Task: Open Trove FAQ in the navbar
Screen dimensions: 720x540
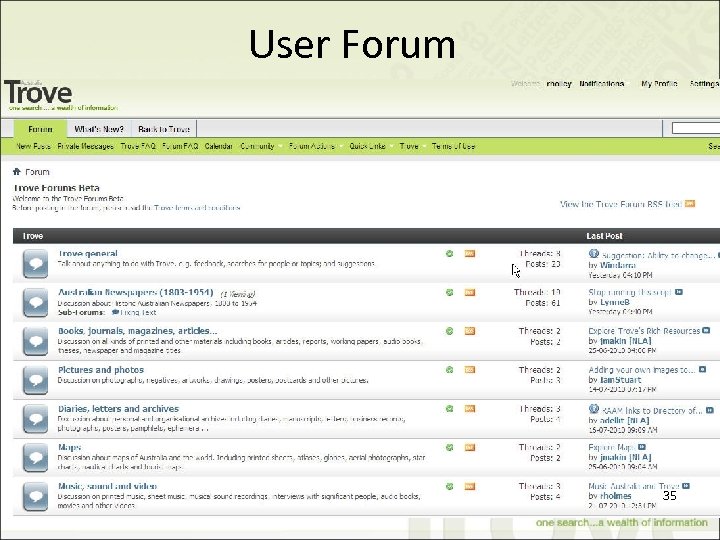Action: pyautogui.click(x=138, y=146)
